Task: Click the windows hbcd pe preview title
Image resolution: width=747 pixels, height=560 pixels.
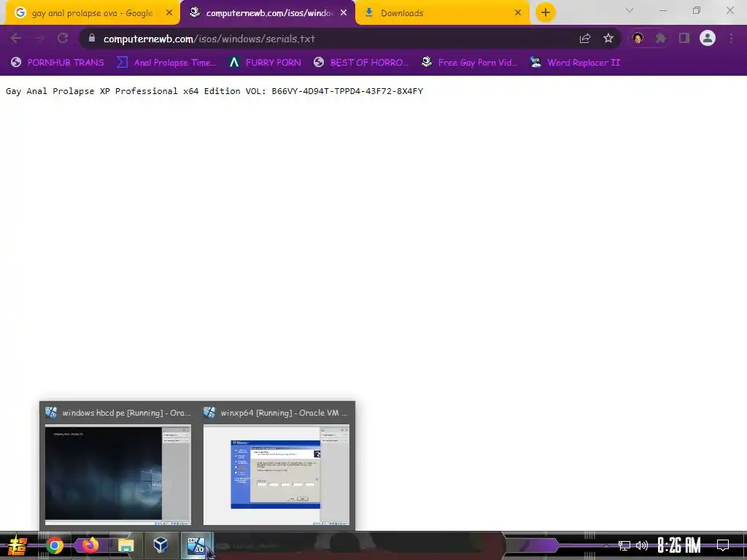Action: pos(126,413)
